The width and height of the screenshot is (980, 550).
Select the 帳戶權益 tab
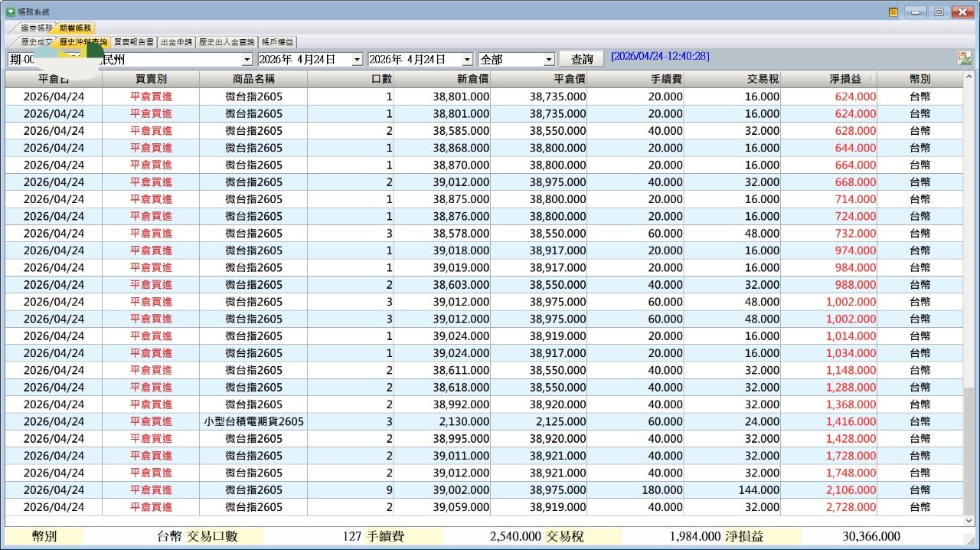click(x=277, y=42)
